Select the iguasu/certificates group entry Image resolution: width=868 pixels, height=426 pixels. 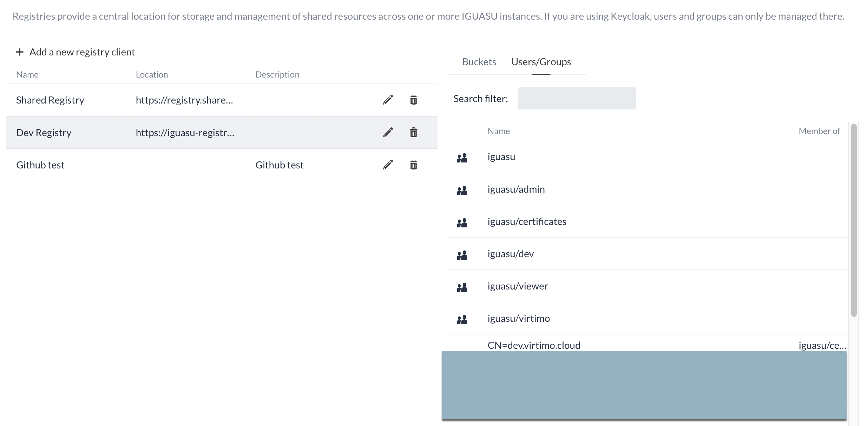coord(526,221)
